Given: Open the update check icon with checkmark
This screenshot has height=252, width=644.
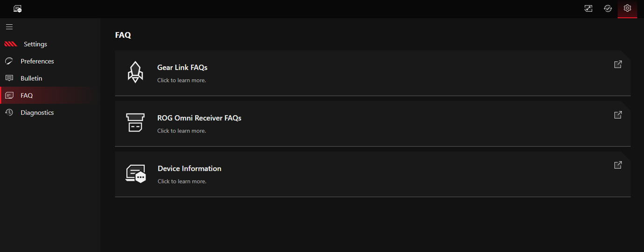Looking at the screenshot, I should tap(608, 8).
